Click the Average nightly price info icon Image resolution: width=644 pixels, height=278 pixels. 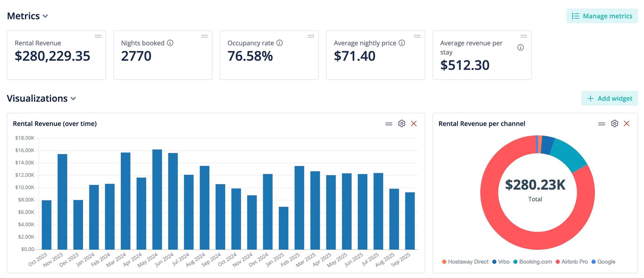[x=402, y=43]
